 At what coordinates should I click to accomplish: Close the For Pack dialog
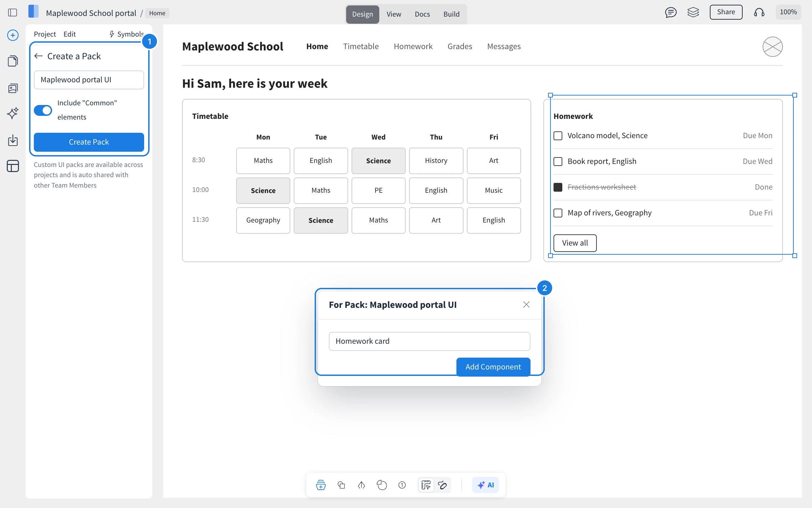coord(526,304)
